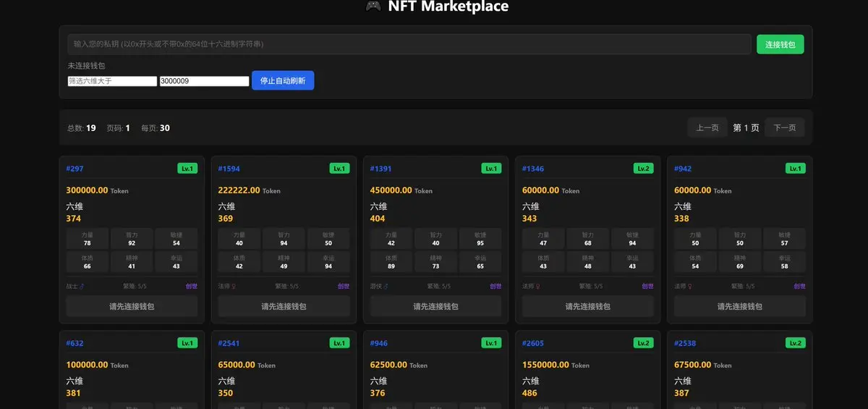This screenshot has width=868, height=409.
Task: Open NFT #1594 link
Action: (x=229, y=169)
